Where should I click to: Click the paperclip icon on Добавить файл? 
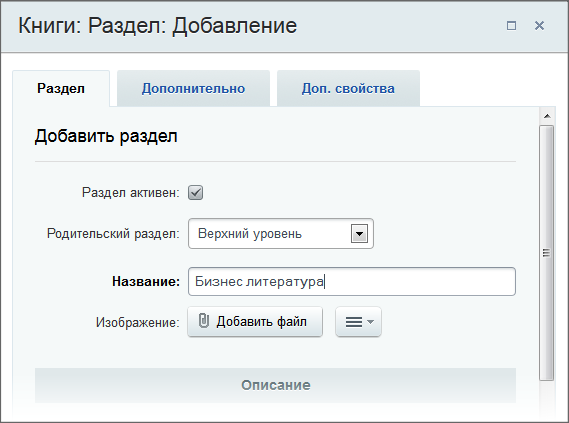(x=204, y=321)
